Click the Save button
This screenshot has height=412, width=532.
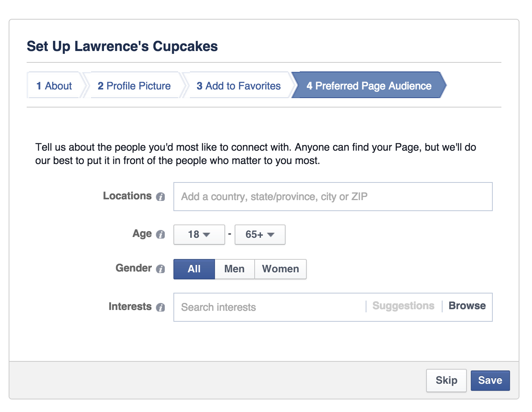tap(490, 380)
